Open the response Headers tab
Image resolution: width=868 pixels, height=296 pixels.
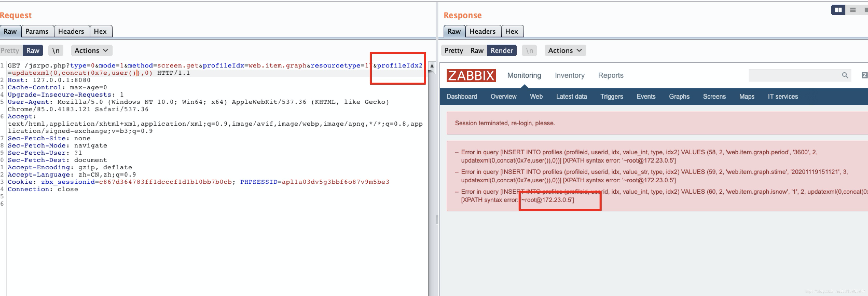pyautogui.click(x=483, y=31)
